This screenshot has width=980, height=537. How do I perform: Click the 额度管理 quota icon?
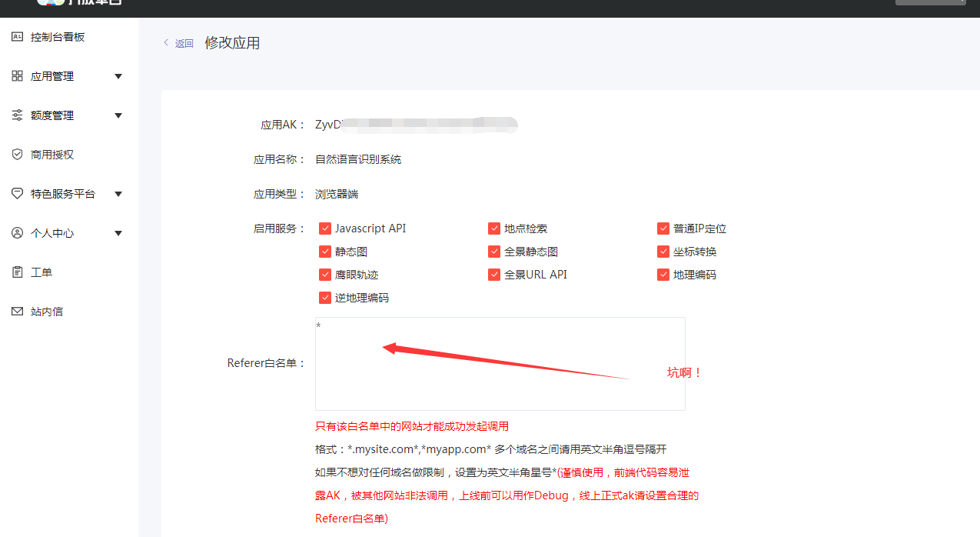(x=17, y=115)
